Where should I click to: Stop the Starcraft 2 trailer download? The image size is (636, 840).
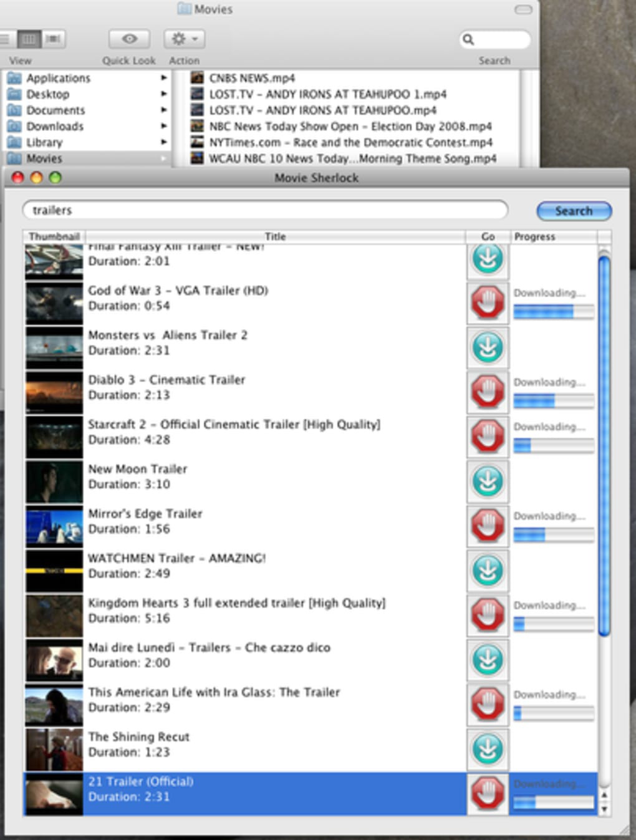[x=488, y=437]
